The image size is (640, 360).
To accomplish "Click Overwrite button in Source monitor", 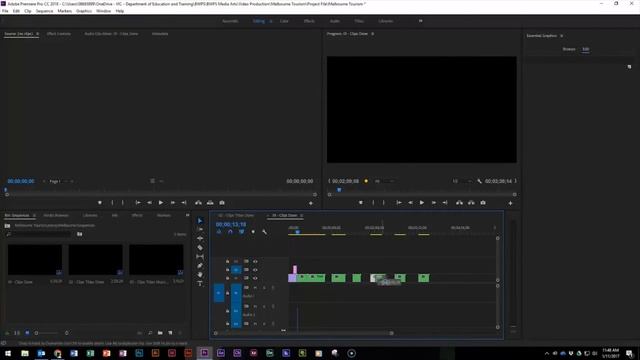I will pos(210,202).
